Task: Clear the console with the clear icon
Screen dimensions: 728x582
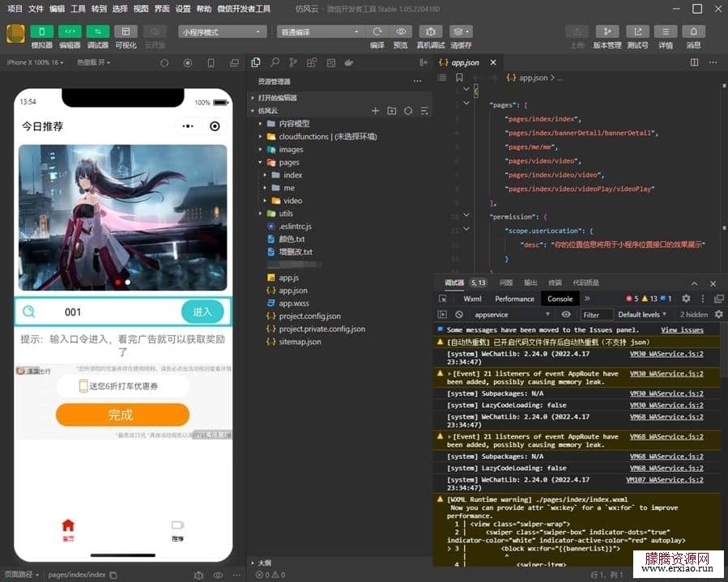Action: tap(459, 314)
